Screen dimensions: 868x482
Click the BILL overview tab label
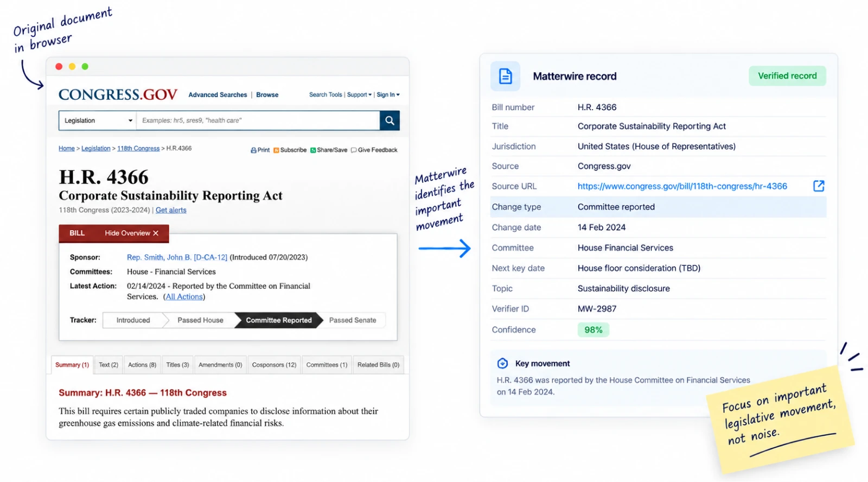77,233
